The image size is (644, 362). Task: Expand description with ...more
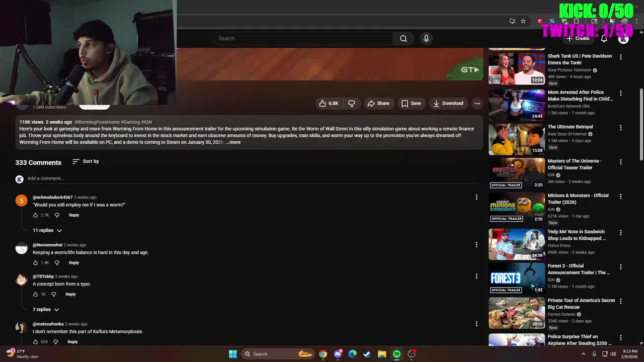(x=233, y=142)
